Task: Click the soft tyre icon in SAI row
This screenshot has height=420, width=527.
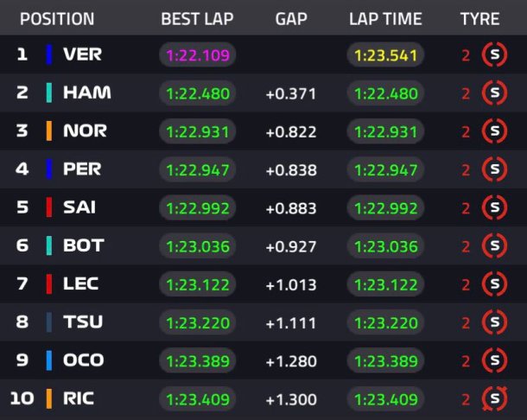Action: click(494, 207)
